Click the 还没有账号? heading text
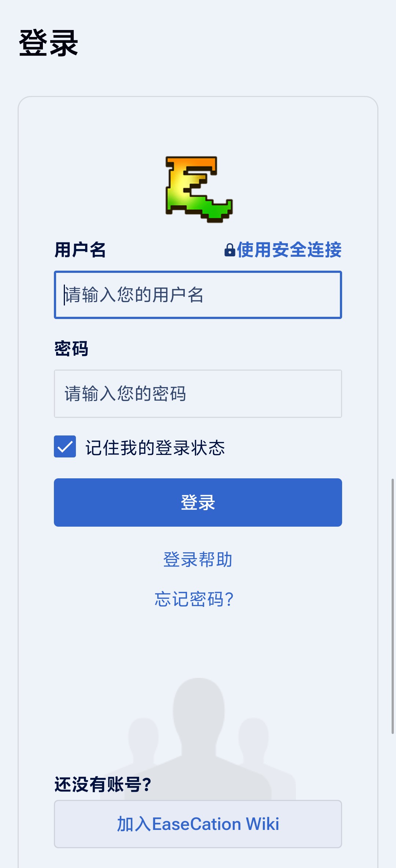This screenshot has height=868, width=396. 103,784
